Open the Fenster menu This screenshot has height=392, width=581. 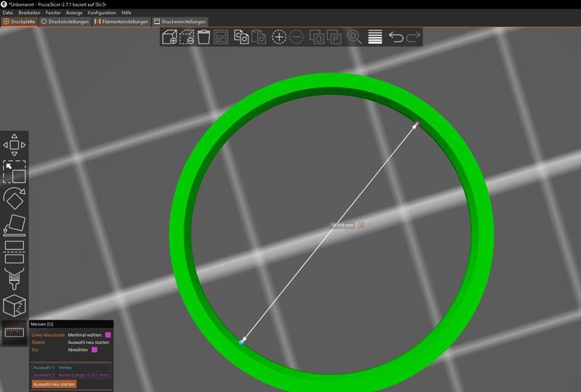click(x=53, y=12)
